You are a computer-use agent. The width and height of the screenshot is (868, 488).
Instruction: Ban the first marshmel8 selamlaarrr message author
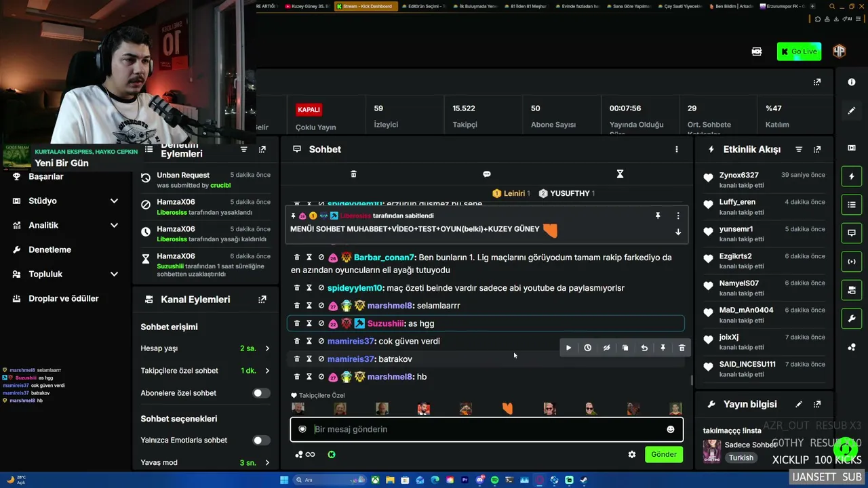321,306
